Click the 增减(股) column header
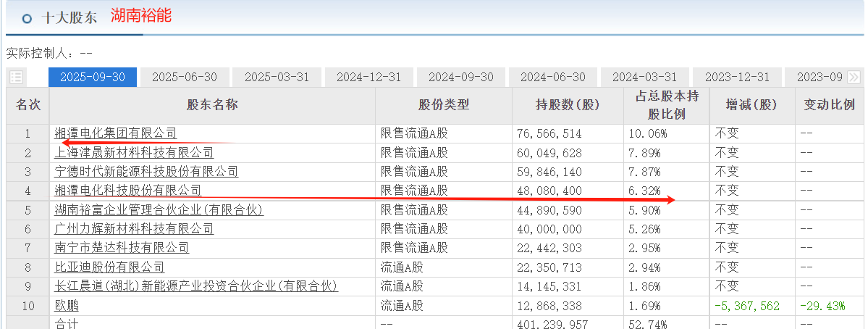868x329 pixels. click(x=751, y=105)
